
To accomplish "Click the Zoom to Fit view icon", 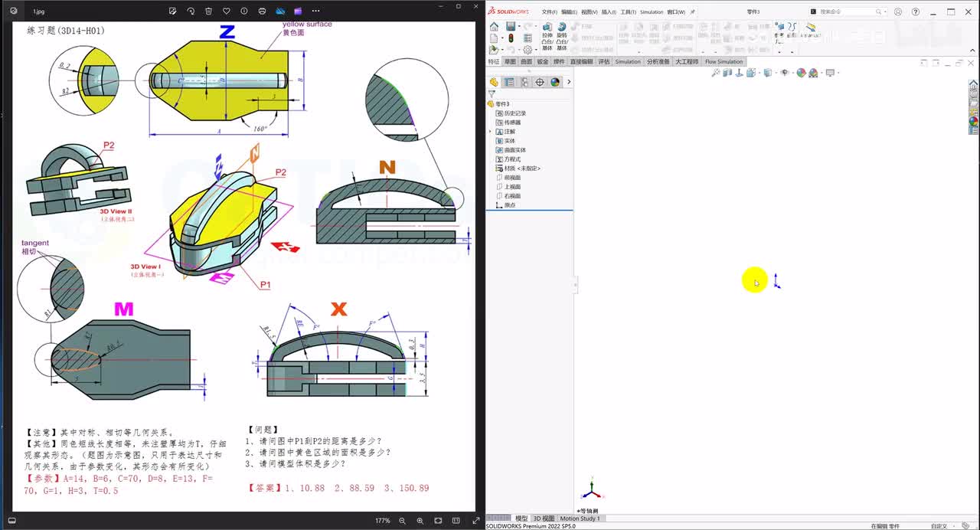I will tap(716, 73).
